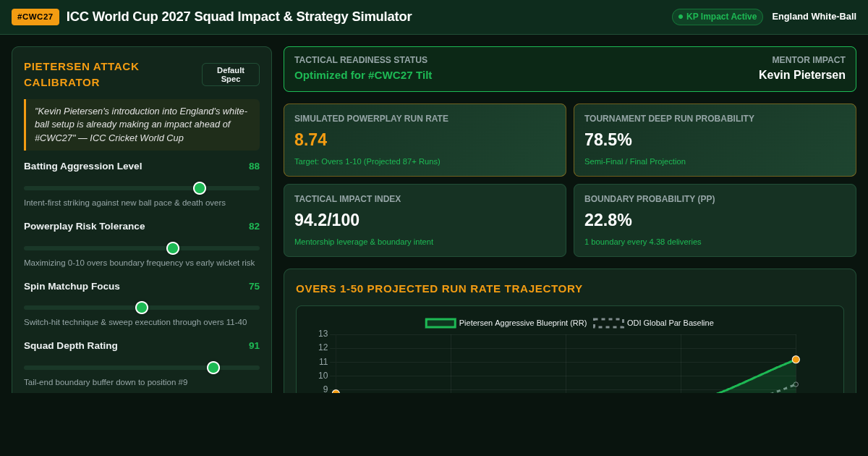Image resolution: width=868 pixels, height=456 pixels.
Task: Open the Boundary Probability (PP) card
Action: click(715, 220)
